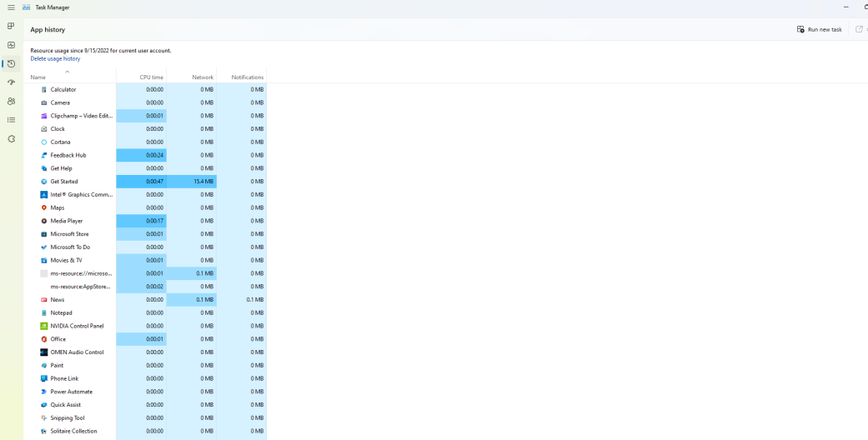Click Delete usage history link
The image size is (868, 440).
coord(55,58)
